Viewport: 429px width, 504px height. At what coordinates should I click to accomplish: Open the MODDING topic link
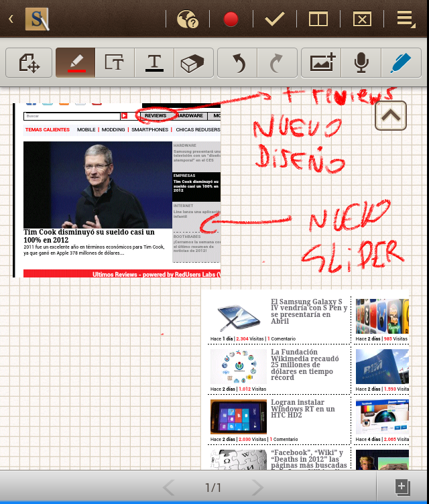[113, 129]
